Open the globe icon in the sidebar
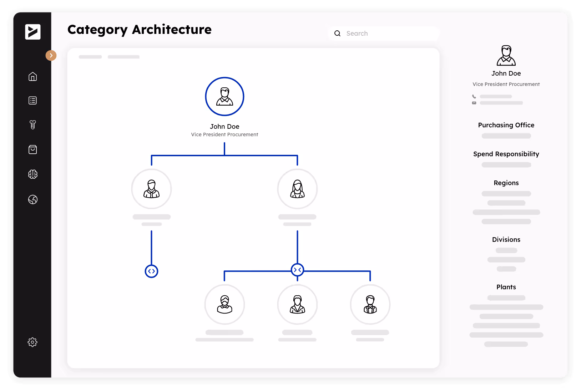Viewport: 581px width, 392px height. click(32, 200)
